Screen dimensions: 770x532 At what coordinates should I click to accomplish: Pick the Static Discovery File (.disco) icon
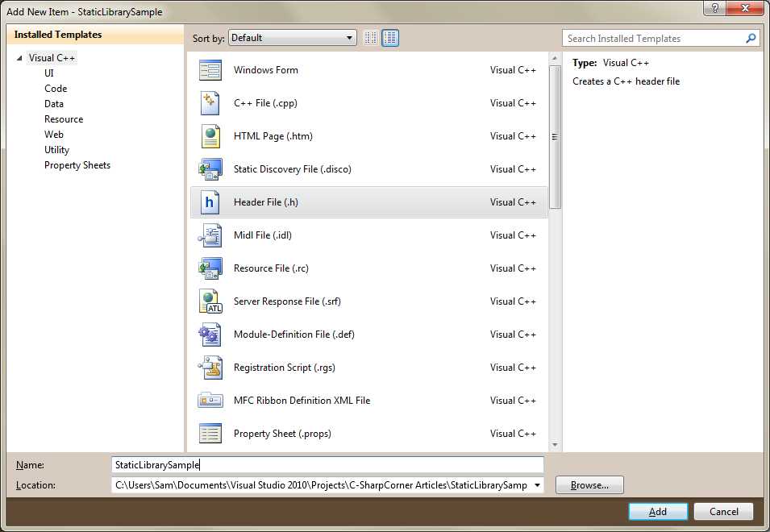click(x=210, y=168)
